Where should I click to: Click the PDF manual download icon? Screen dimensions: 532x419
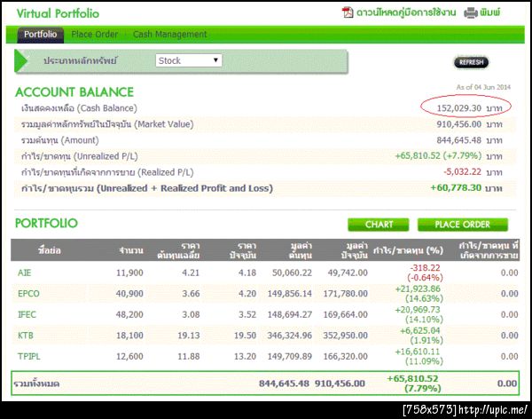347,12
